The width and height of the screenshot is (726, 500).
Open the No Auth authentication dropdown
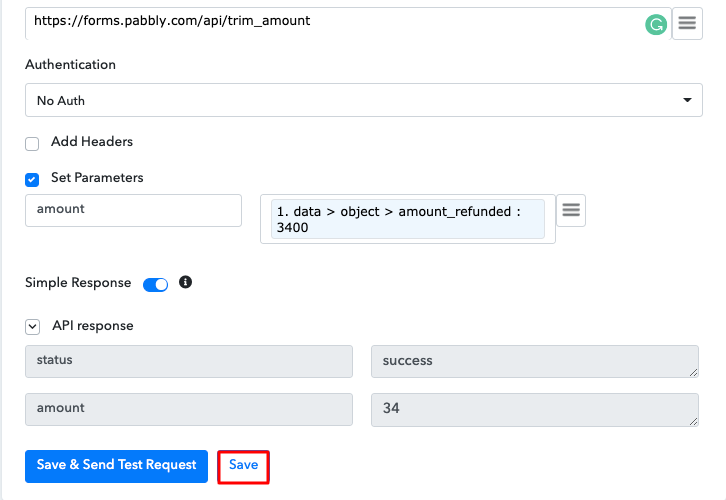tap(363, 100)
